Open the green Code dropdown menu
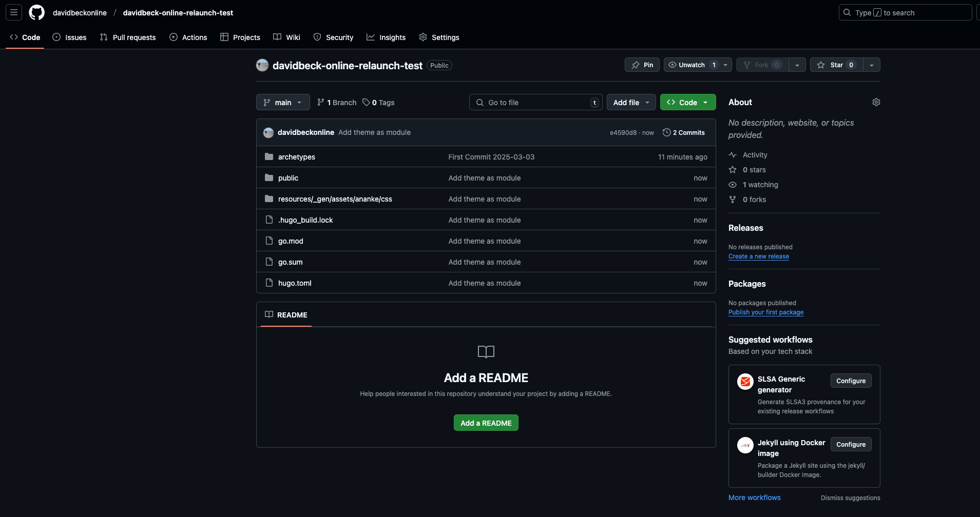This screenshot has width=980, height=517. coord(687,102)
